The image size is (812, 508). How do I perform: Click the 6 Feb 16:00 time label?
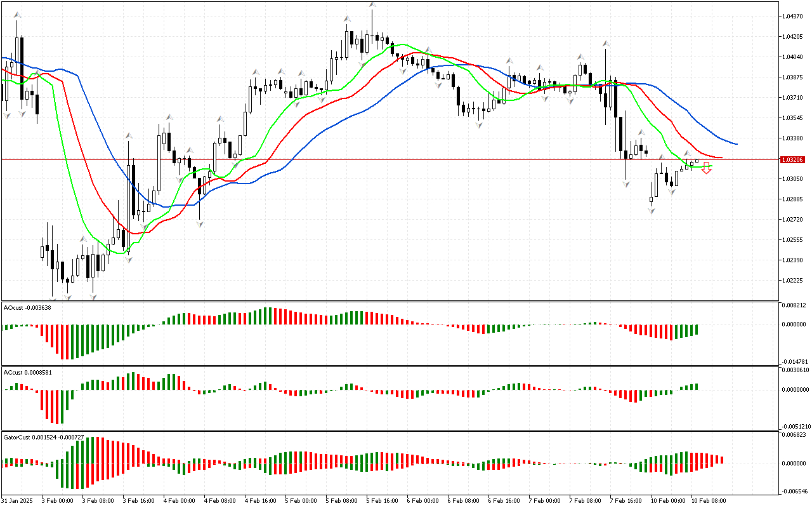[503, 500]
